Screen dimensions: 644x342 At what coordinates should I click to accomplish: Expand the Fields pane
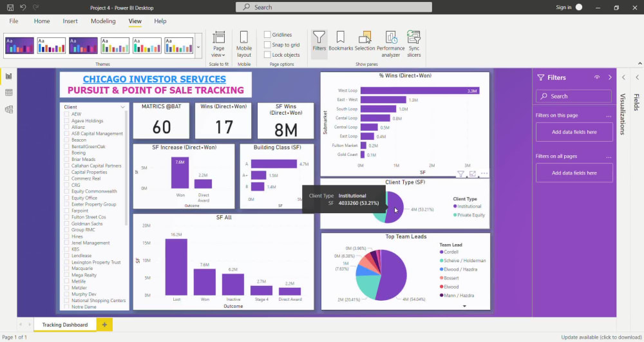point(637,77)
